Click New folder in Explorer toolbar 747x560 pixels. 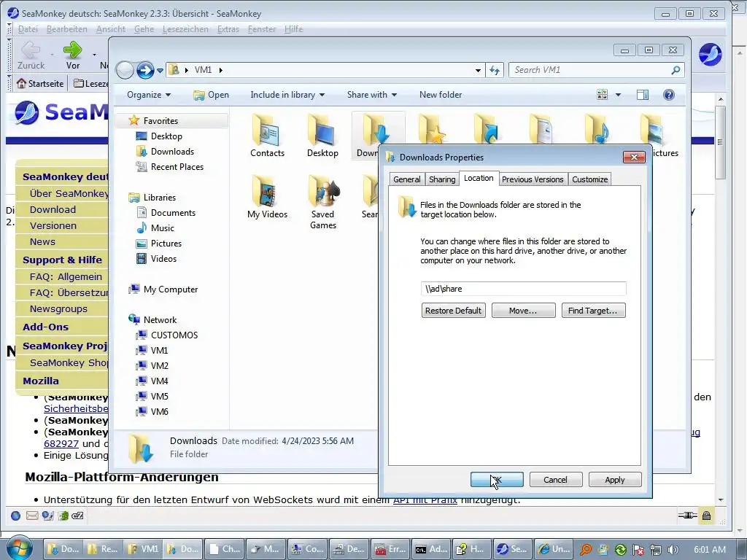441,95
